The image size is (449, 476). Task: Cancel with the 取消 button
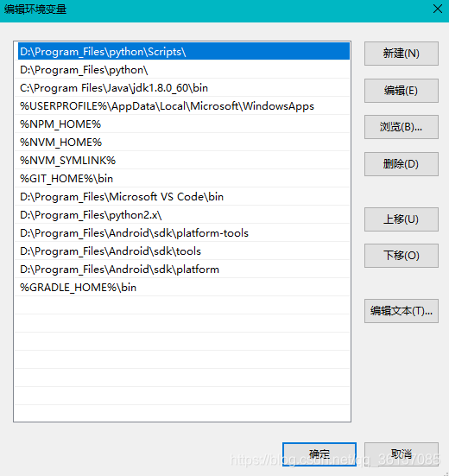(401, 454)
